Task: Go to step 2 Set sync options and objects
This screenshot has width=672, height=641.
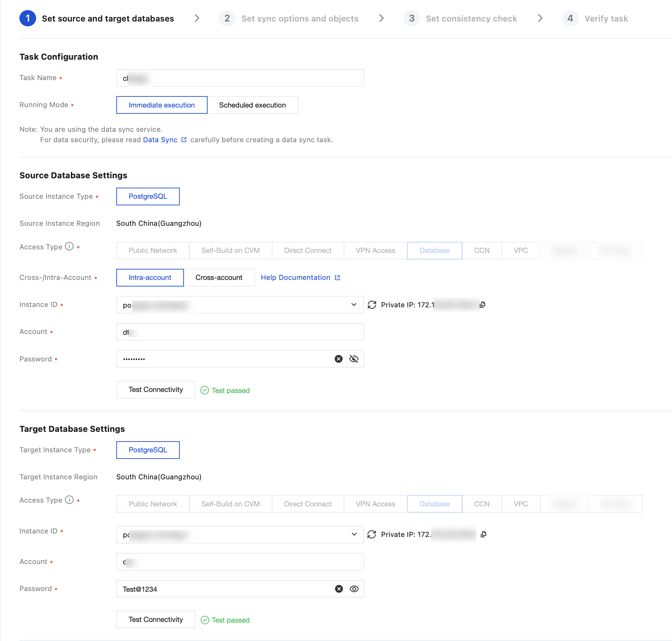Action: (x=300, y=19)
